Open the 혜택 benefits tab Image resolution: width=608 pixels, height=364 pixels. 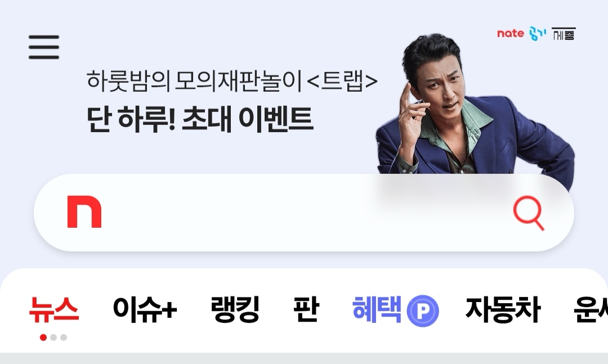point(377,309)
